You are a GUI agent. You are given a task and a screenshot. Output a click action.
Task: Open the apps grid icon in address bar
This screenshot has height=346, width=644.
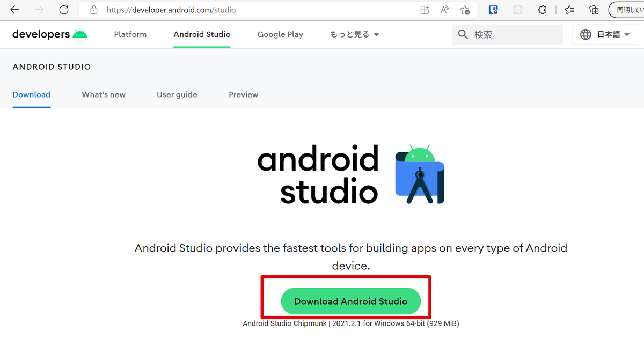tap(425, 10)
